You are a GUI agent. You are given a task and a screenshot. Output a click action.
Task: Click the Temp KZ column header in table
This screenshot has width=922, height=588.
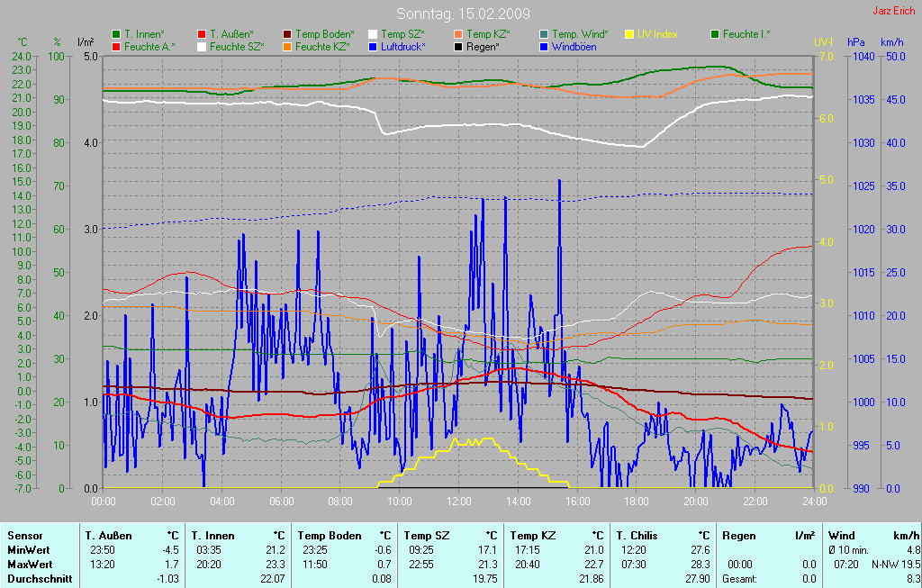[533, 536]
